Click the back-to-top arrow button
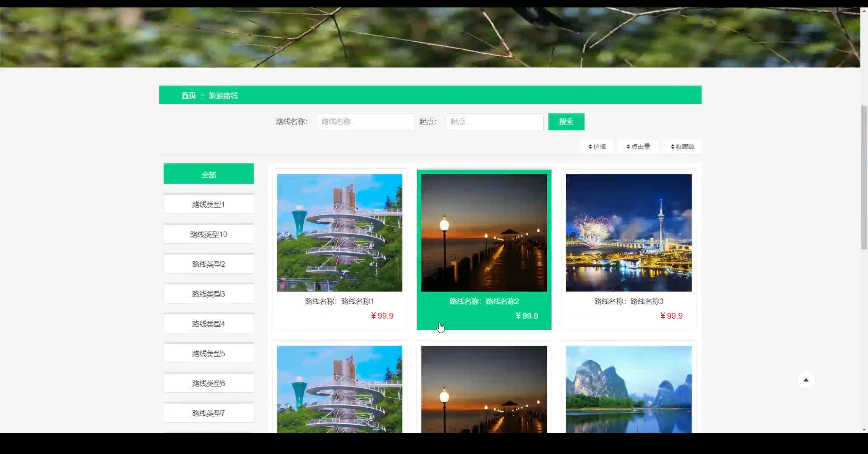This screenshot has width=868, height=454. click(x=806, y=380)
